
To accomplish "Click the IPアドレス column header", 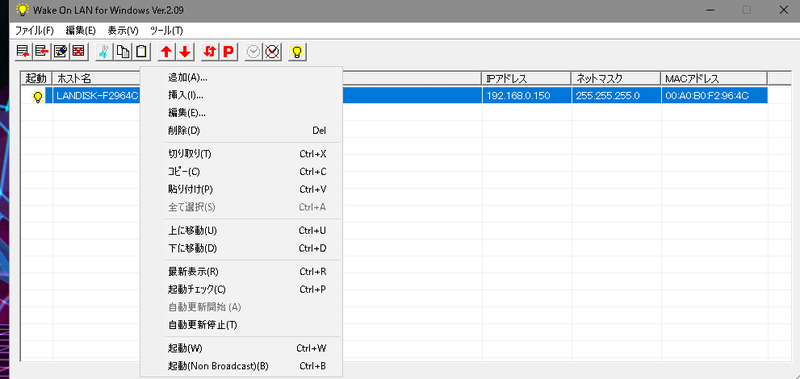I will click(x=527, y=78).
